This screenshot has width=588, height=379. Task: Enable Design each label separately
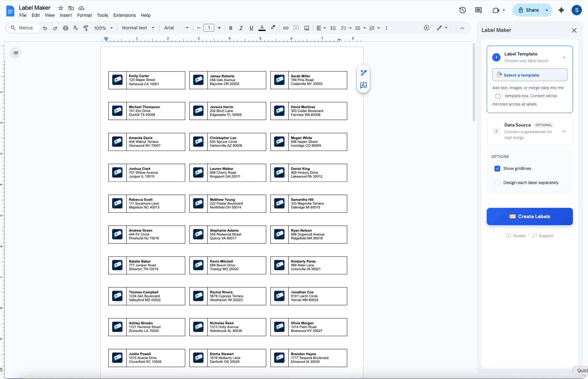498,183
